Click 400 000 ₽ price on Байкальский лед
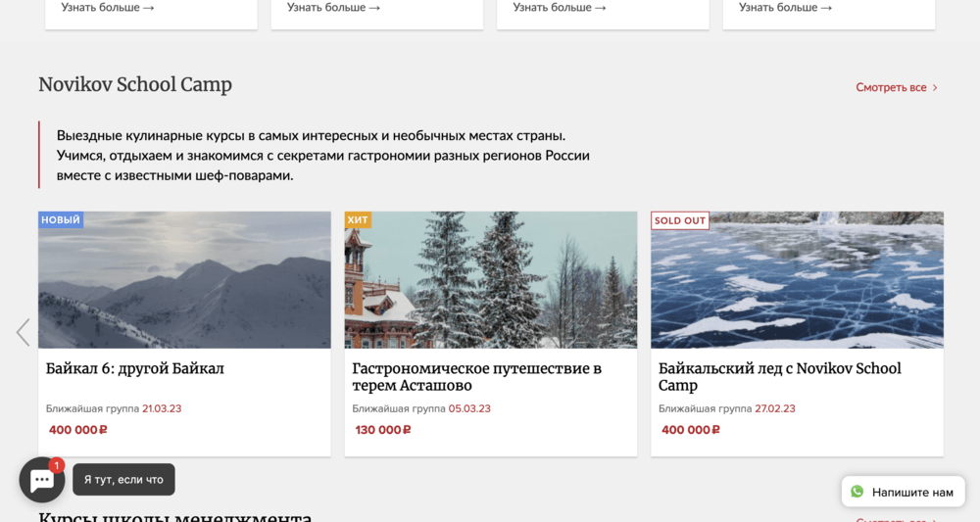 click(x=691, y=430)
